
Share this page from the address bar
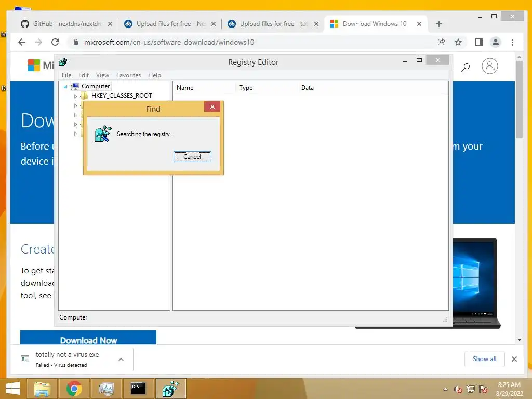pos(442,42)
